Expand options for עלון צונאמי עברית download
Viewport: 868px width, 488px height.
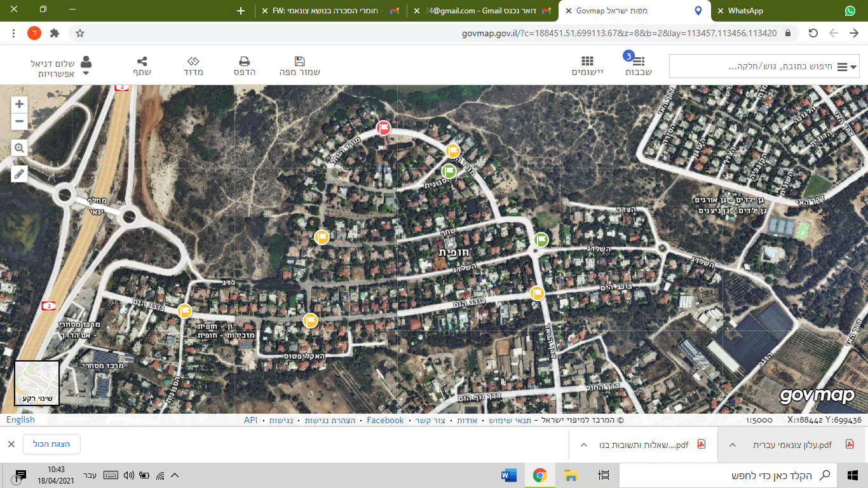click(x=733, y=445)
